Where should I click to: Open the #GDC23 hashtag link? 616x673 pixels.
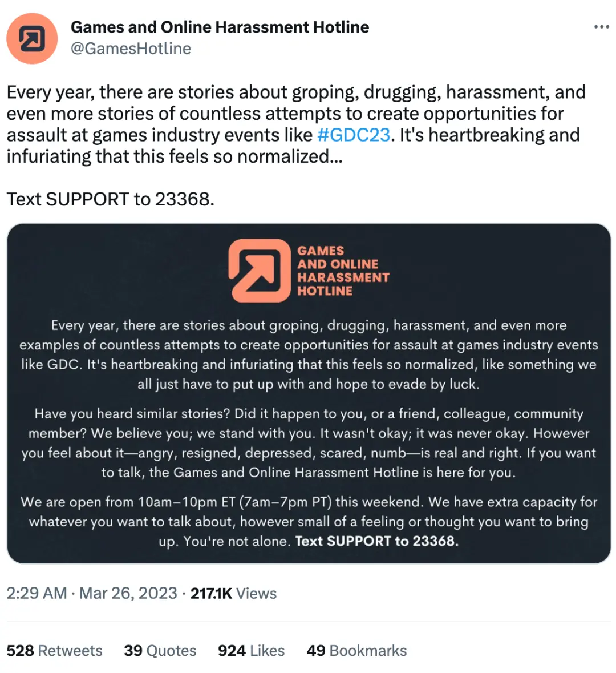354,135
